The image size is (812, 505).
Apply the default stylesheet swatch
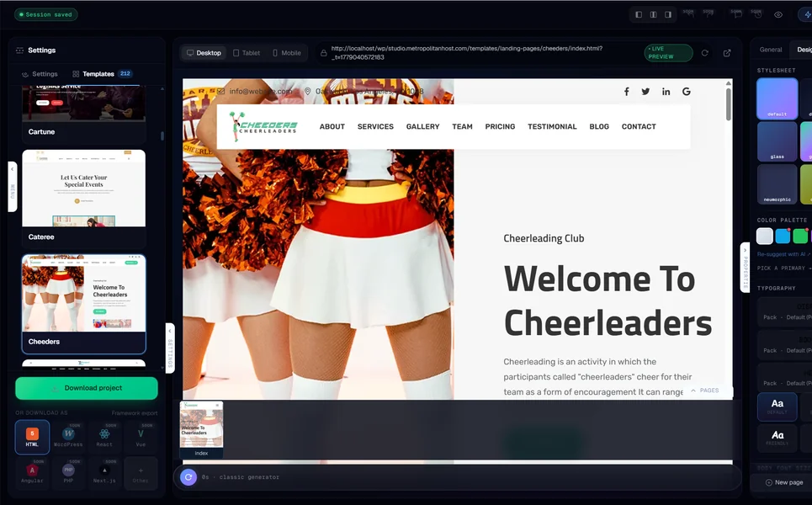[777, 99]
